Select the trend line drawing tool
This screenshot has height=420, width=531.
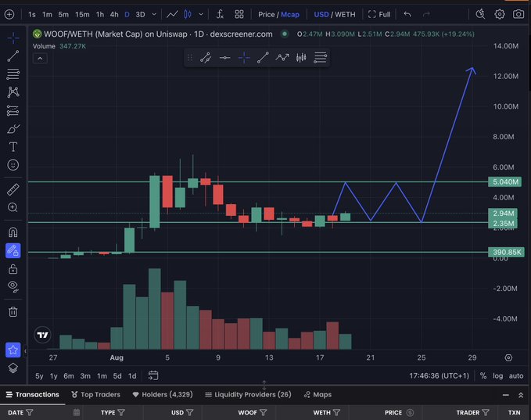(13, 56)
